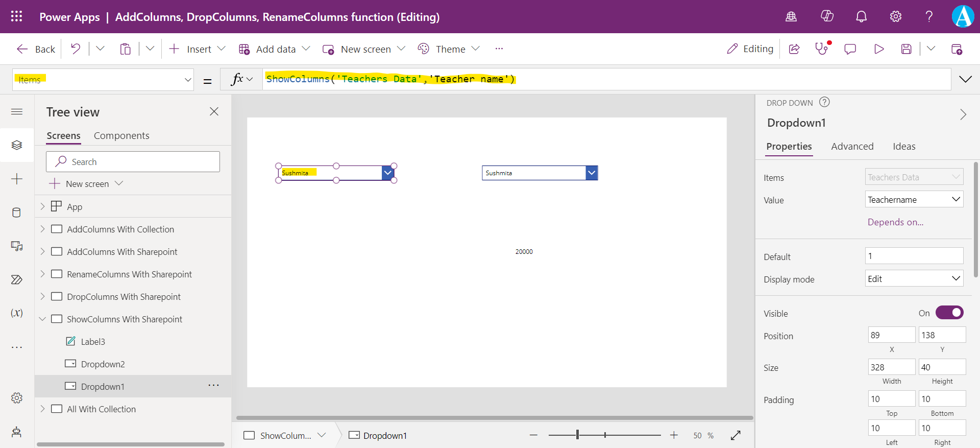Image resolution: width=980 pixels, height=448 pixels.
Task: Toggle the Visible switch off
Action: 949,313
